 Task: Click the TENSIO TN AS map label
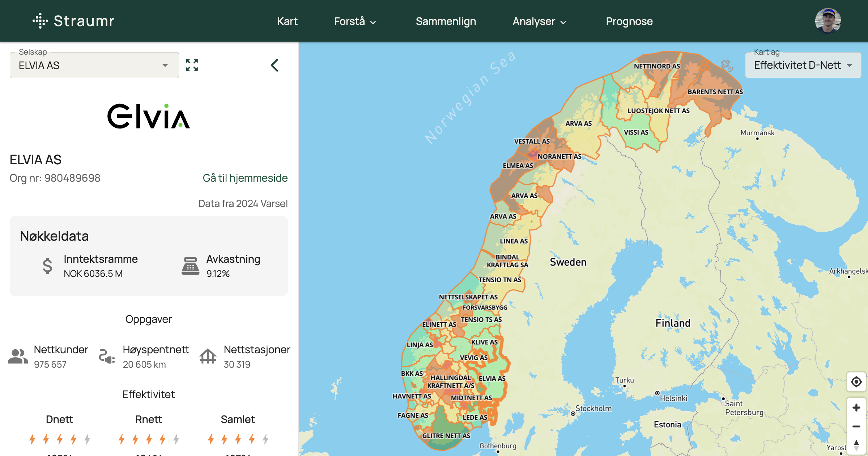point(500,280)
